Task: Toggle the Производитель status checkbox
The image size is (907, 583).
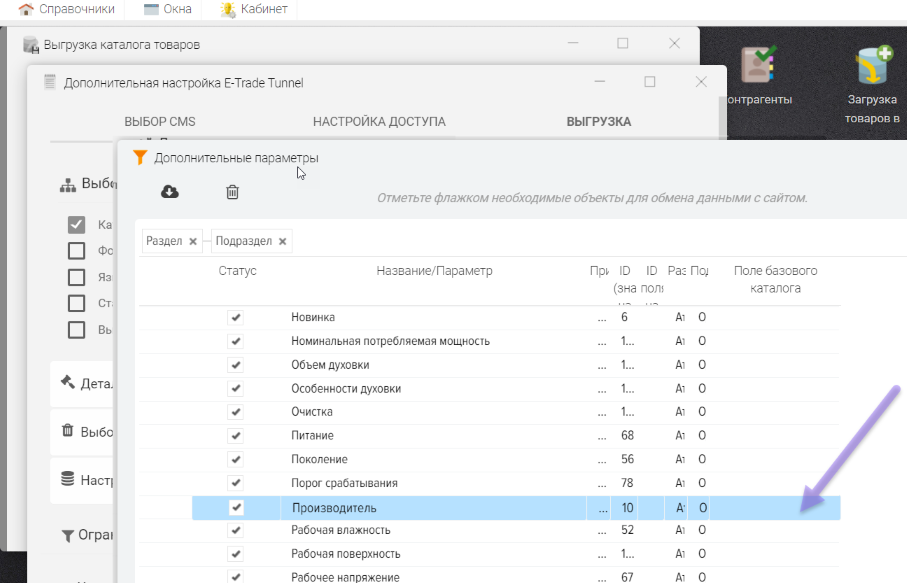Action: [236, 507]
